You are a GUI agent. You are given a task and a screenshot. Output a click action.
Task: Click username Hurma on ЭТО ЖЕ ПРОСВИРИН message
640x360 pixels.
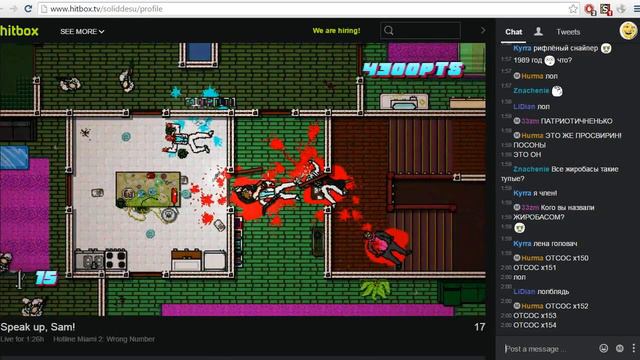[x=532, y=136]
